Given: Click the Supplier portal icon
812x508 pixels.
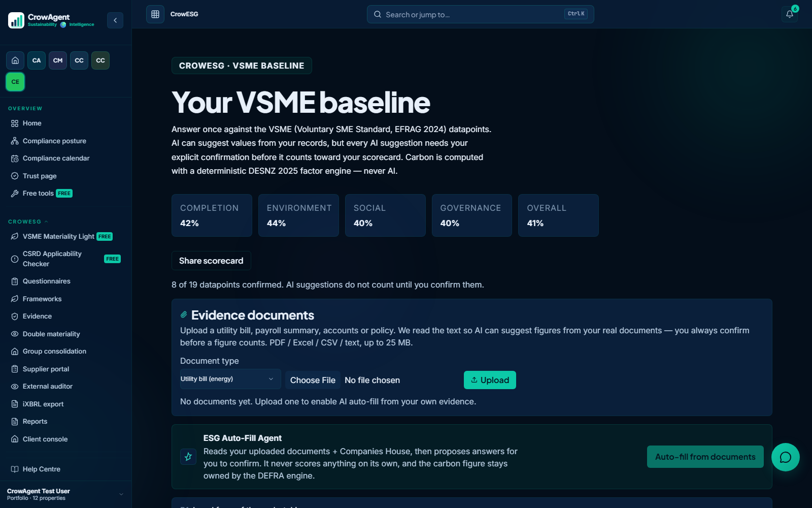Looking at the screenshot, I should [15, 369].
